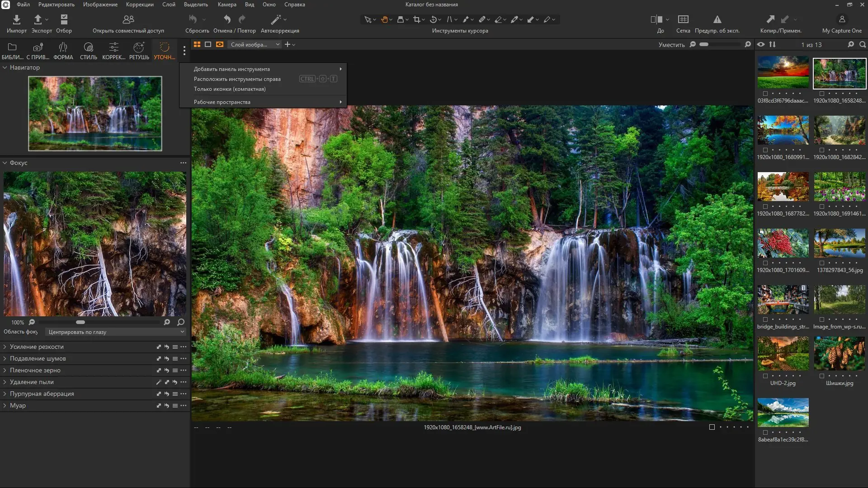Viewport: 868px width, 488px height.
Task: Open the Коррекции menu
Action: coord(139,5)
